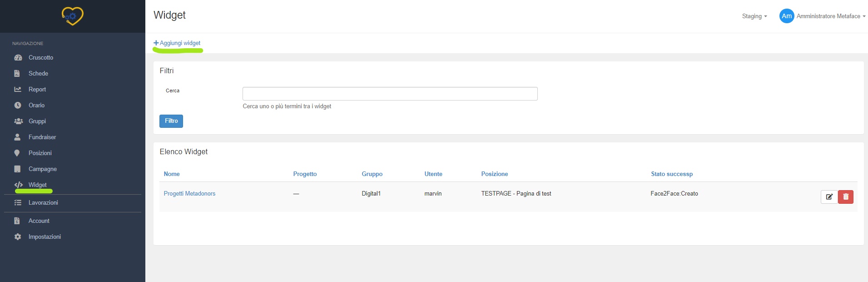Delete the widget using the red trash icon
868x282 pixels.
coord(846,197)
